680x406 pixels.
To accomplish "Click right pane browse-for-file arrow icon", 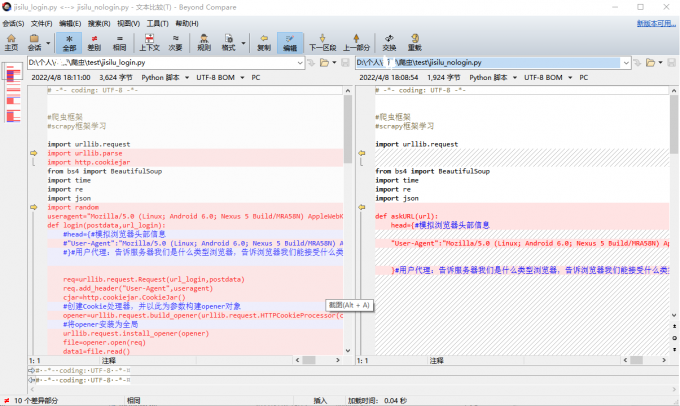I will click(x=637, y=63).
